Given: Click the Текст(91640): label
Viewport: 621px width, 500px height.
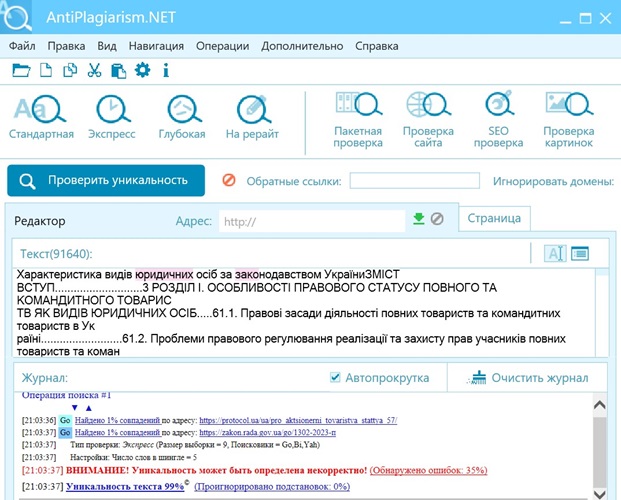Looking at the screenshot, I should click(56, 254).
